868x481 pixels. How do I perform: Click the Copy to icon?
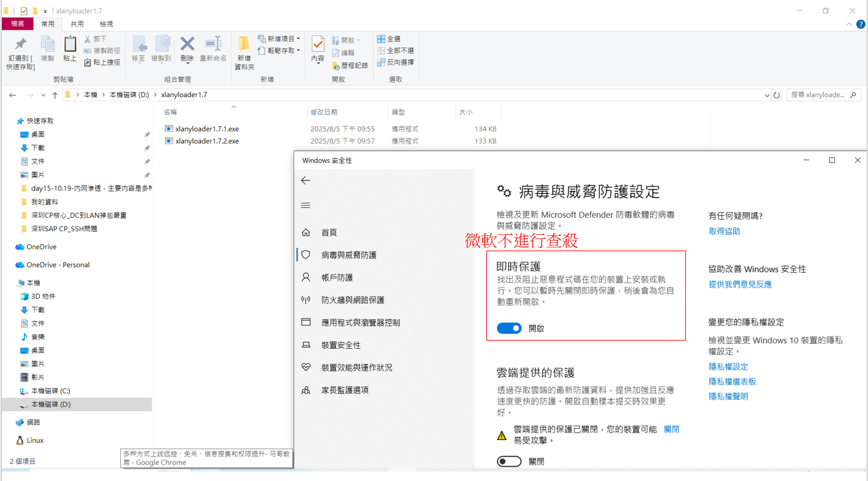tap(163, 43)
